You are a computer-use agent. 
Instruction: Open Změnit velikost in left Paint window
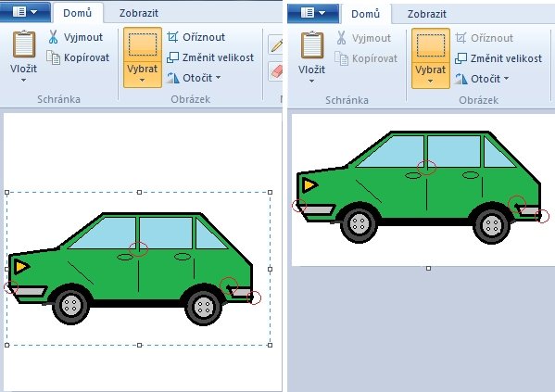coord(210,57)
